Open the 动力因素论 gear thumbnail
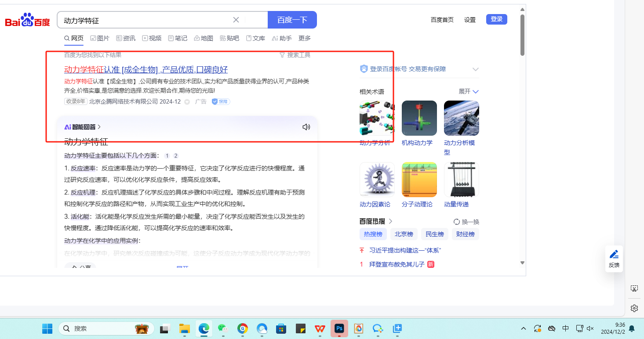 point(377,180)
